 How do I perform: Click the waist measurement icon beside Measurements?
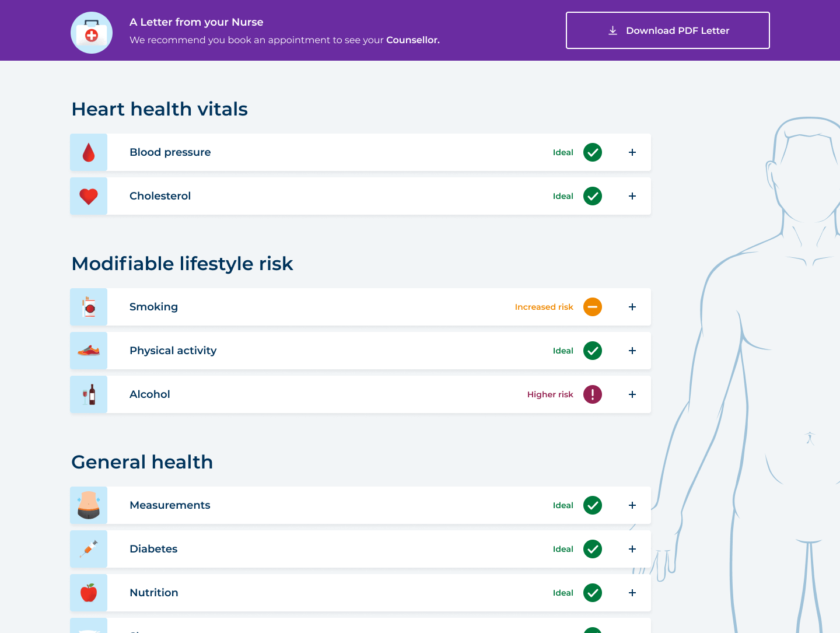point(89,505)
